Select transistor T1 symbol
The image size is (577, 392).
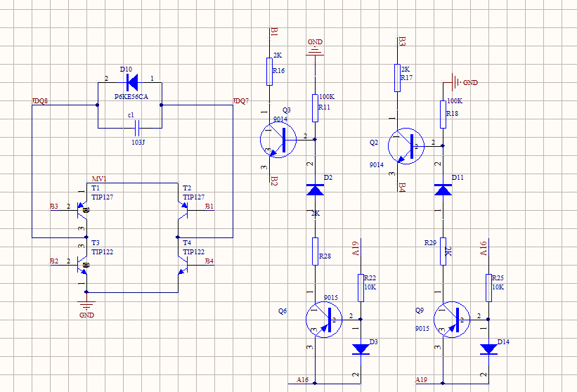pyautogui.click(x=82, y=210)
